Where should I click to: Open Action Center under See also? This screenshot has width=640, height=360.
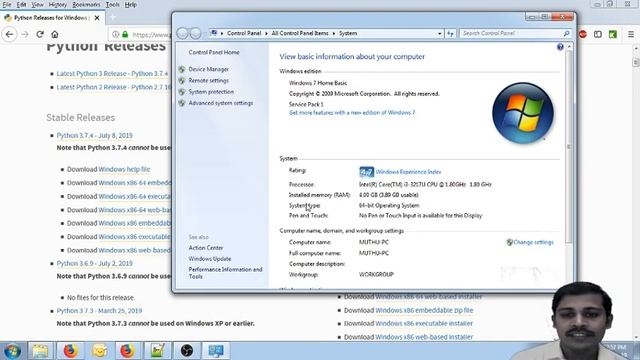(206, 248)
